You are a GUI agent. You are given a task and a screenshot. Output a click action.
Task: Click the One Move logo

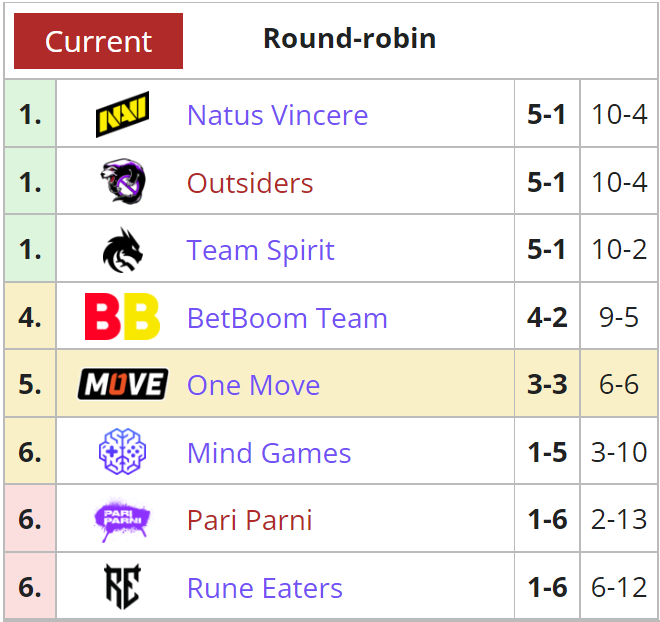coord(123,384)
